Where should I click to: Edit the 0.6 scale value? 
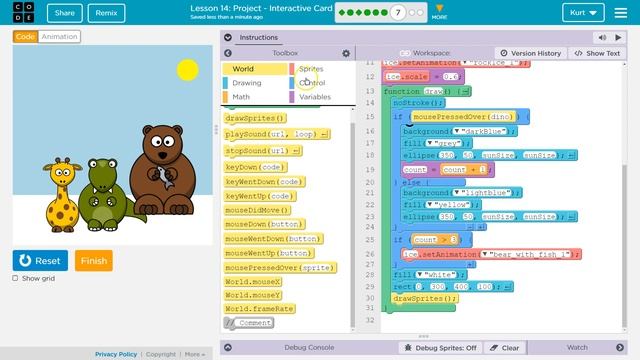click(x=450, y=76)
